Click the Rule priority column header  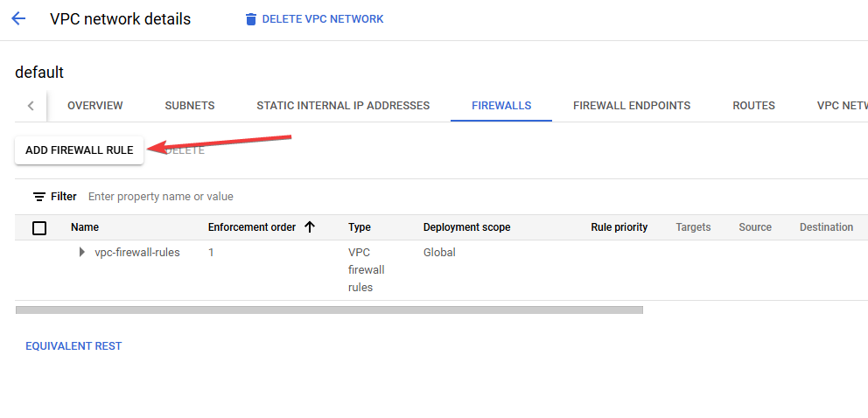click(x=619, y=227)
